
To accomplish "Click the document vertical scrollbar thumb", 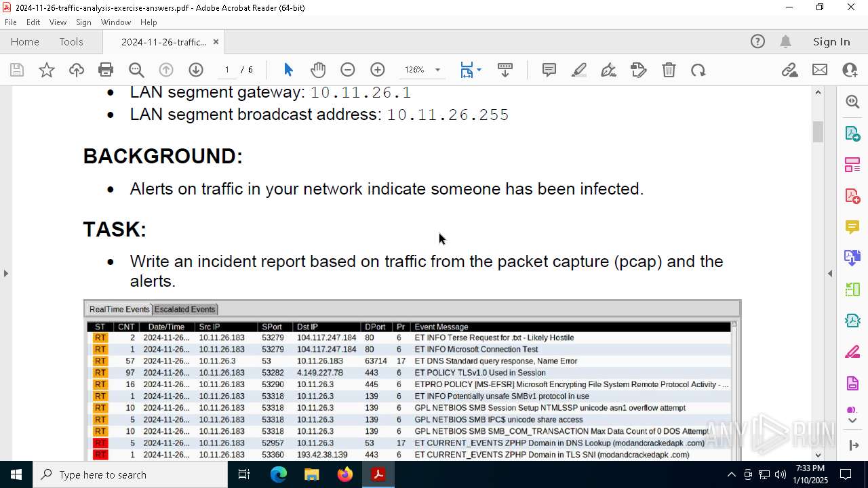I will (x=818, y=131).
